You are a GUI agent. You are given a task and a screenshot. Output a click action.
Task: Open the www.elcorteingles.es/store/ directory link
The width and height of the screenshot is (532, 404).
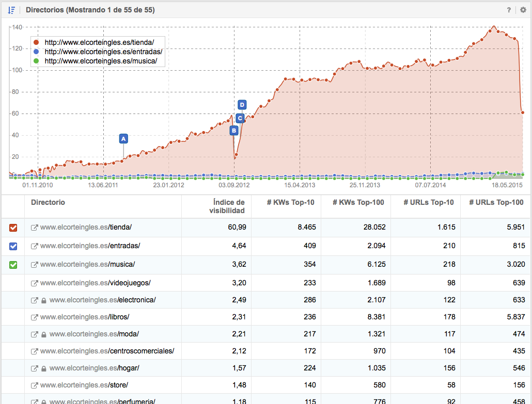pyautogui.click(x=84, y=385)
